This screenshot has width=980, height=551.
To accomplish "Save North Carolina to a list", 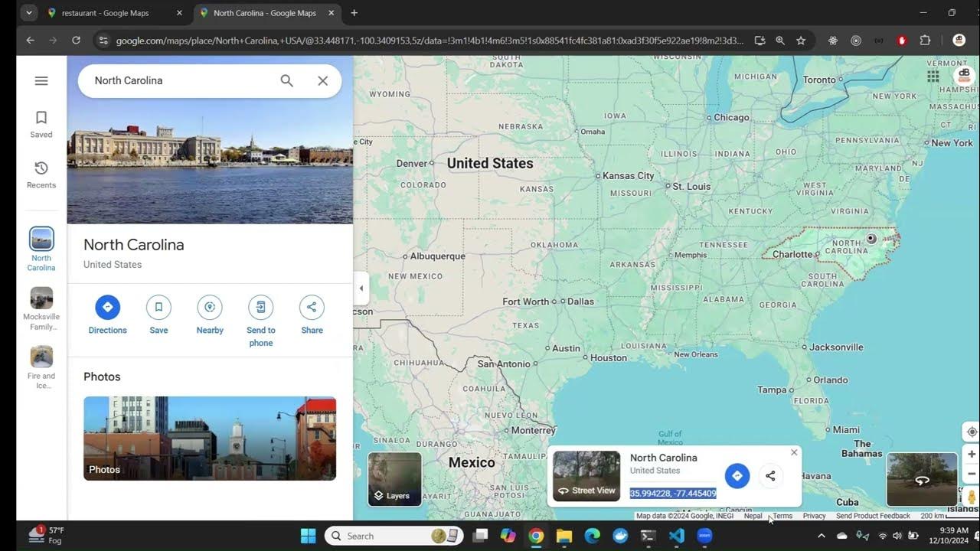I will point(158,315).
